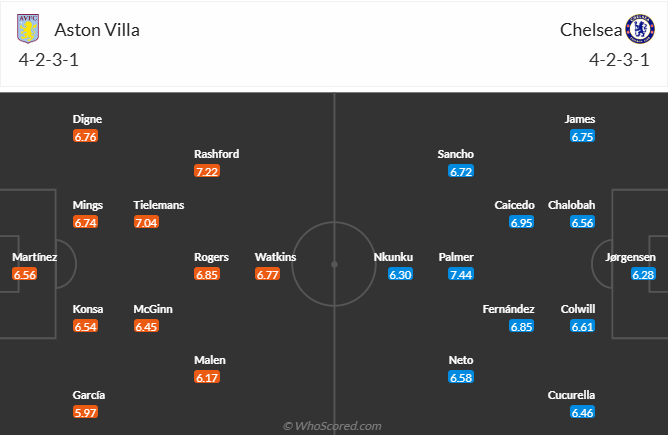
Task: Select Rashford's 7.22 rating badge
Action: 207,172
